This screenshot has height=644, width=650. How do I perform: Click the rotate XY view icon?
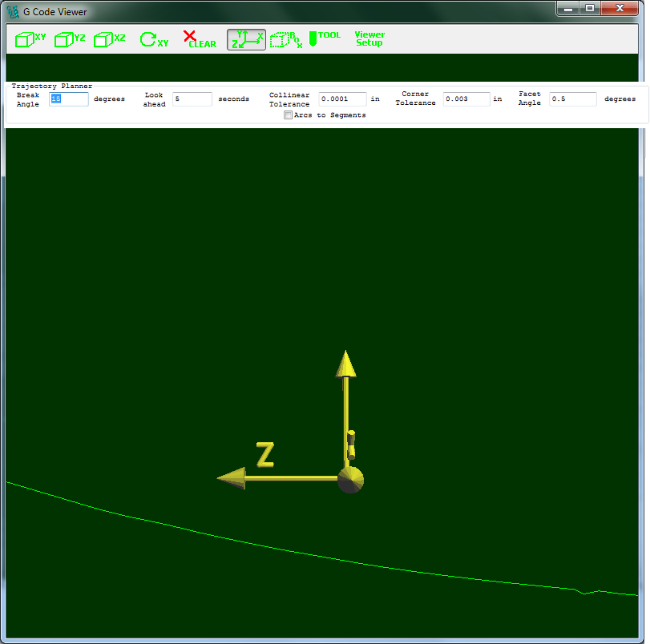(x=152, y=38)
